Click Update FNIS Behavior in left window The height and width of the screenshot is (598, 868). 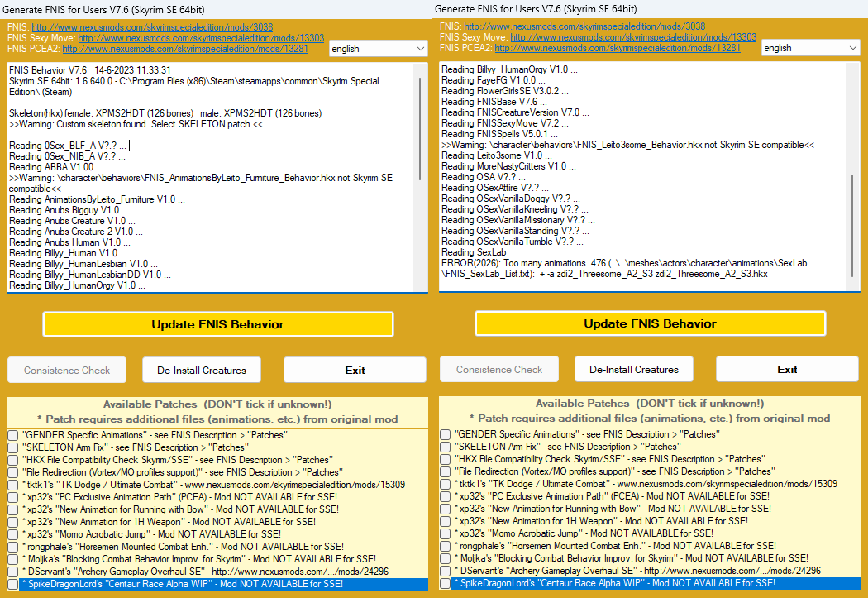pos(218,324)
